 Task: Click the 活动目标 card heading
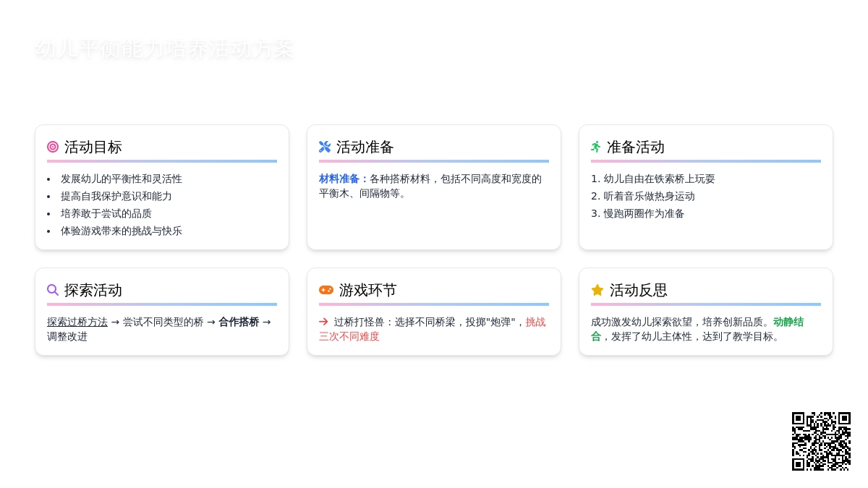pyautogui.click(x=93, y=147)
